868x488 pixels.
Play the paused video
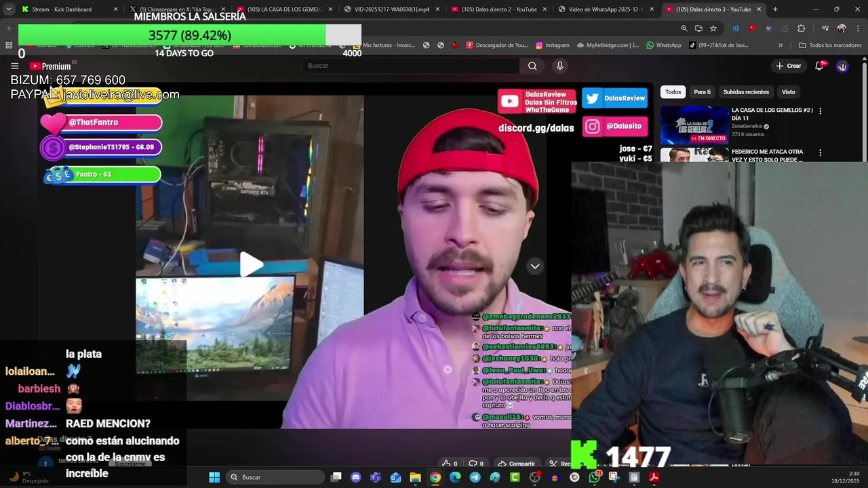[251, 264]
